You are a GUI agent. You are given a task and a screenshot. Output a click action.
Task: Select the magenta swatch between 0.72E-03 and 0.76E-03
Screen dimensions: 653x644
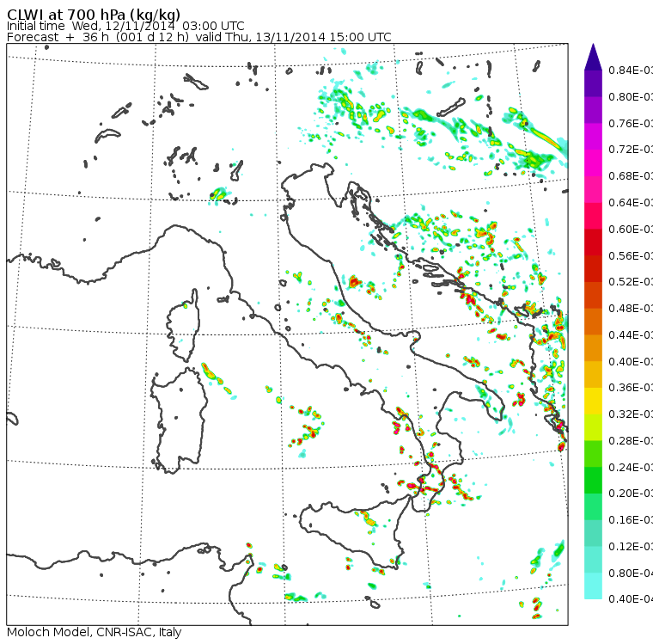(593, 137)
